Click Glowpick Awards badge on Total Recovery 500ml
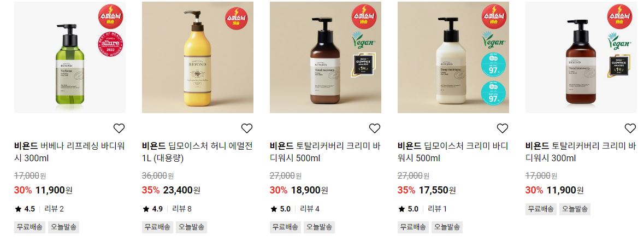Image resolution: width=644 pixels, height=241 pixels. pyautogui.click(x=363, y=64)
